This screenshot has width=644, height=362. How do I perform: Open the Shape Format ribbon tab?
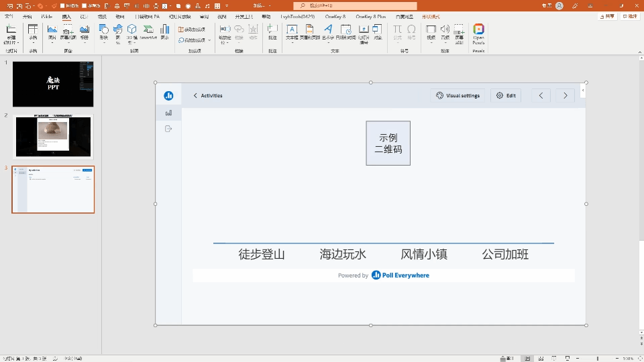pyautogui.click(x=431, y=16)
